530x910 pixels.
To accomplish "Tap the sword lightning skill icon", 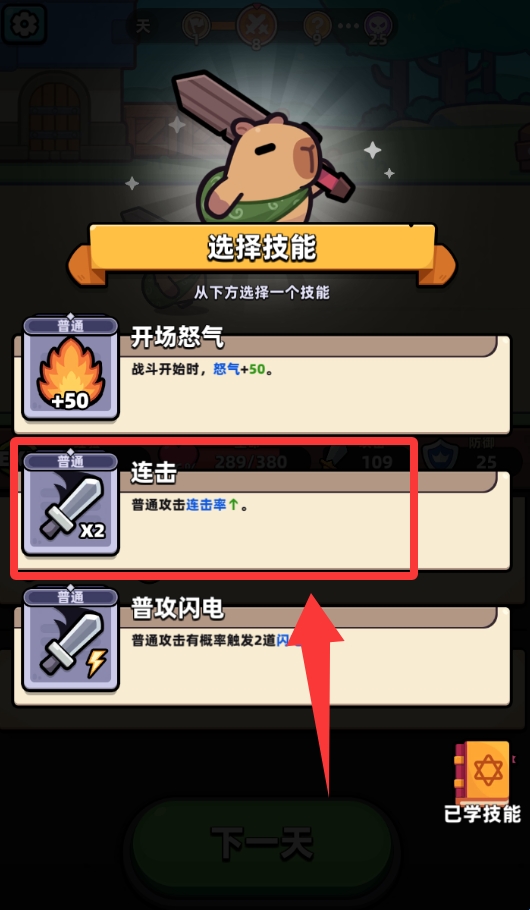I will 70,640.
